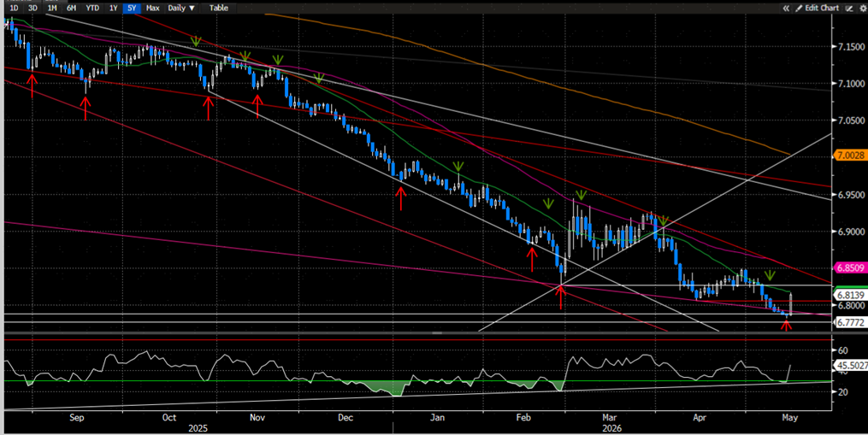Open the Daily periodicity dropdown
The width and height of the screenshot is (868, 435).
tap(181, 8)
